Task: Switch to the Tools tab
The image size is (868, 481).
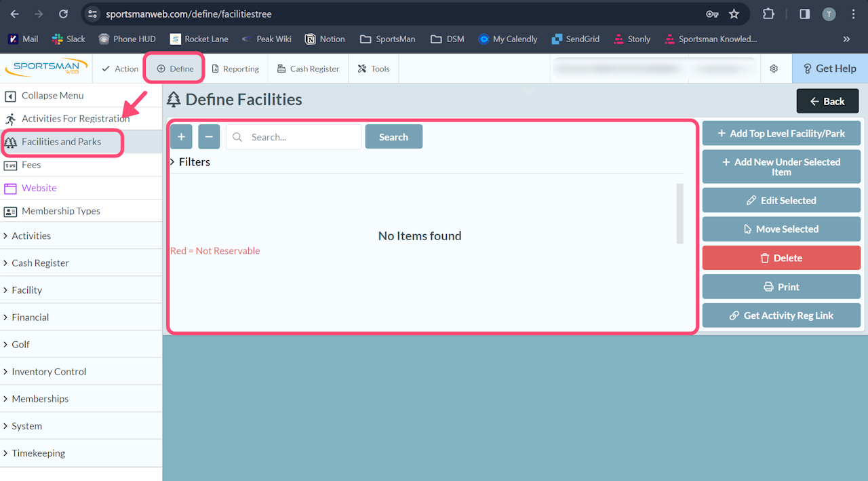Action: coord(374,69)
